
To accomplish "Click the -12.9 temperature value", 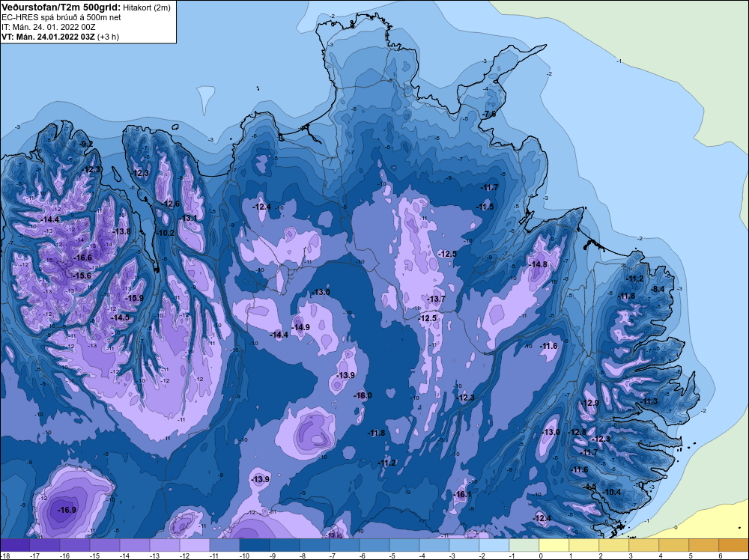I will [x=589, y=403].
